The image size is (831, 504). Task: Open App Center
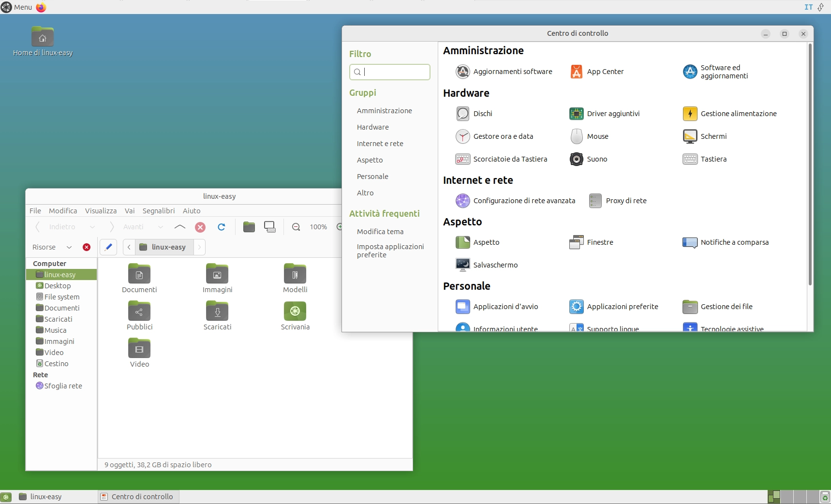coord(605,72)
